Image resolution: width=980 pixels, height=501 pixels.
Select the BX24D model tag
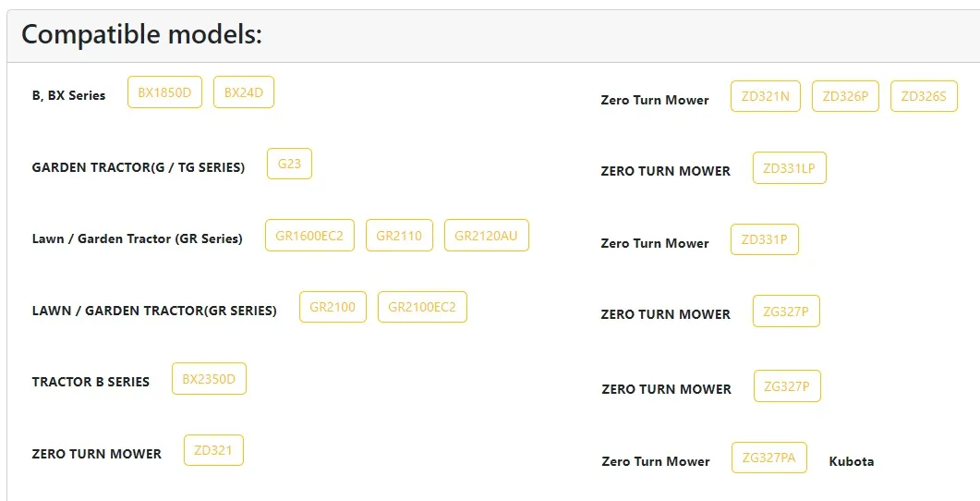244,92
